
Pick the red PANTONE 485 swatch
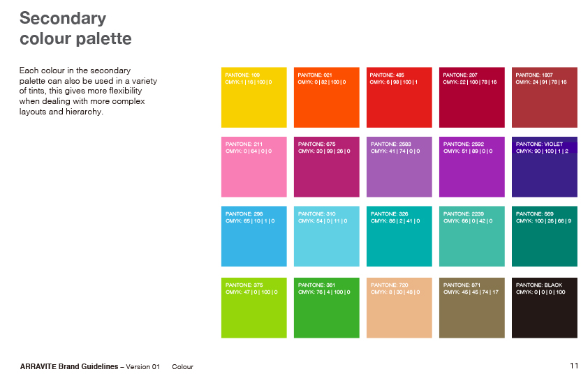pyautogui.click(x=399, y=98)
